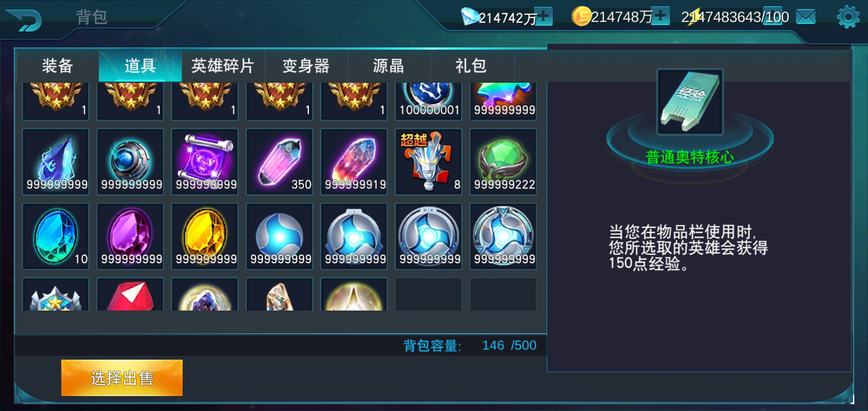Switch to the 英雄碎片 tab

pos(223,66)
